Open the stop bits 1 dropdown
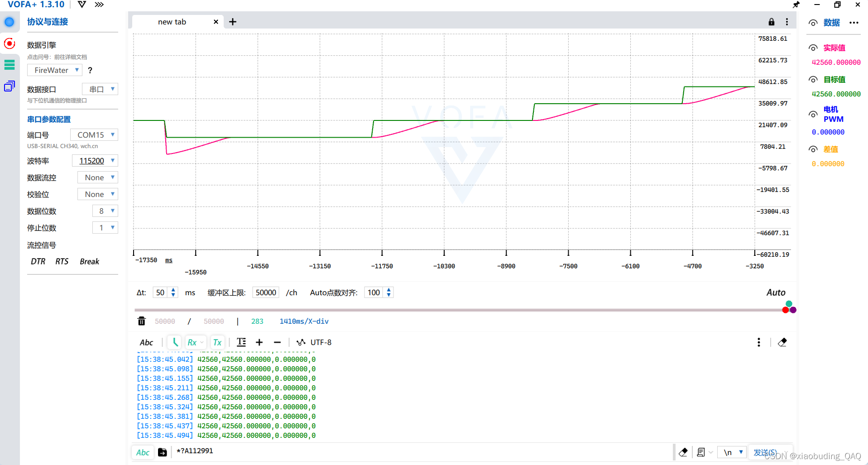The image size is (868, 465). click(106, 228)
